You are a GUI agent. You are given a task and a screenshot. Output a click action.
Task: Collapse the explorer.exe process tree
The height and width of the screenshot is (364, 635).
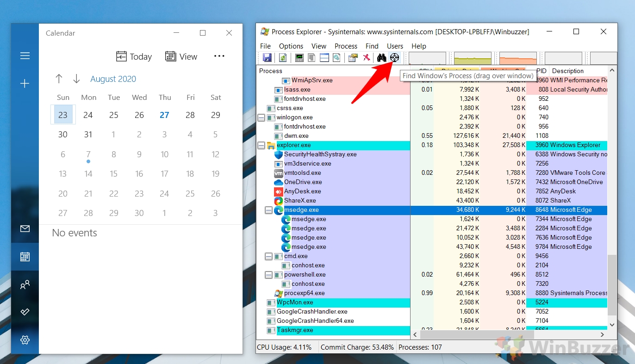click(261, 145)
